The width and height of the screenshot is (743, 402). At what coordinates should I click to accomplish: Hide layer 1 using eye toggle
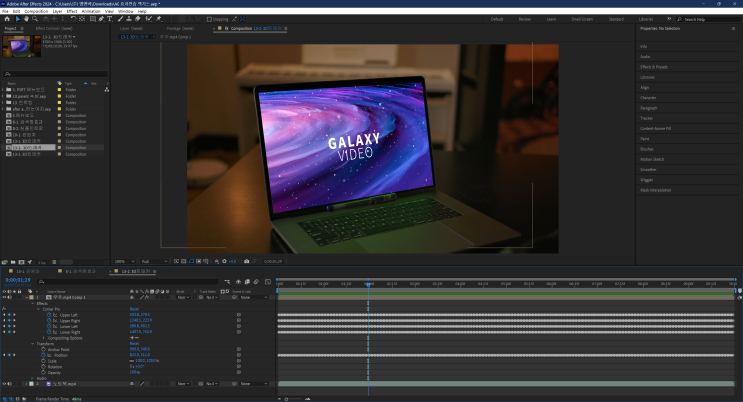(4, 297)
